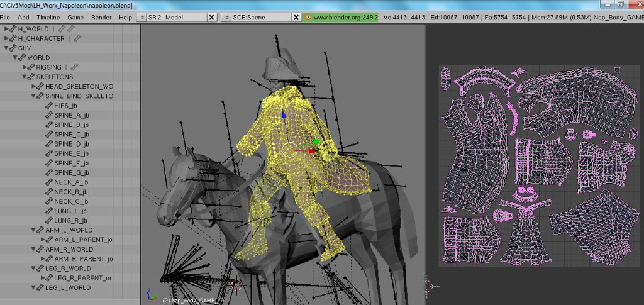Expand the H_WORLD tree node
The width and height of the screenshot is (644, 305).
click(x=6, y=29)
